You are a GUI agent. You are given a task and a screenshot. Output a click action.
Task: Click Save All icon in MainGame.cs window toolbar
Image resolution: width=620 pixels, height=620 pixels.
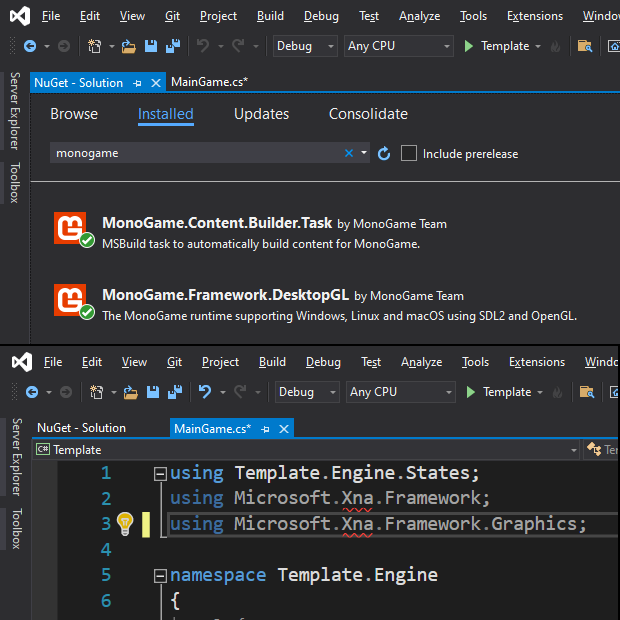(x=175, y=392)
